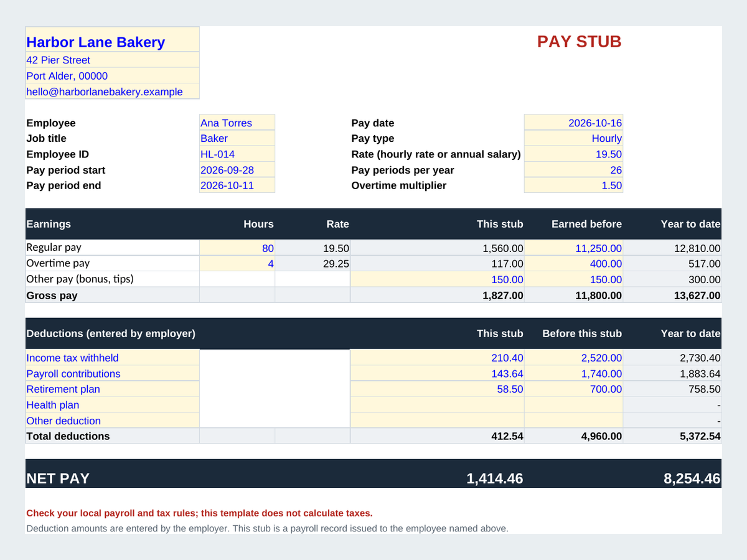
Task: Click the 19.50 rate input cell
Action: point(573,154)
